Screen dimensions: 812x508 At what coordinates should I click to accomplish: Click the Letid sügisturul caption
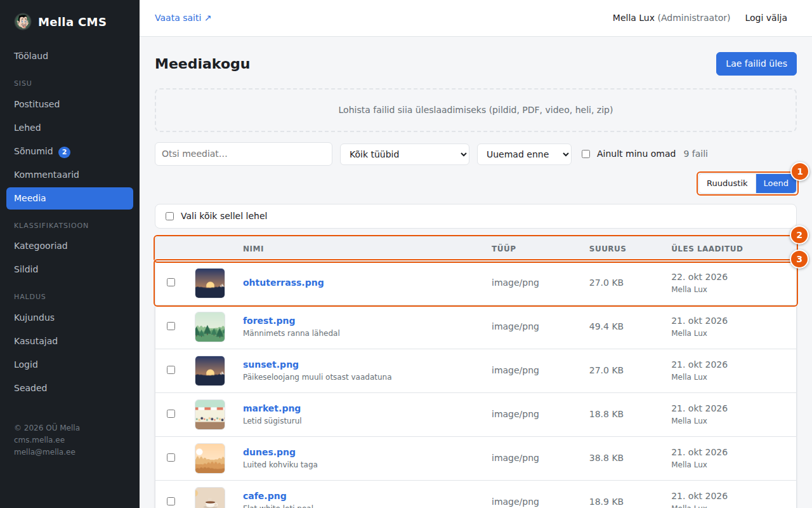pos(272,421)
